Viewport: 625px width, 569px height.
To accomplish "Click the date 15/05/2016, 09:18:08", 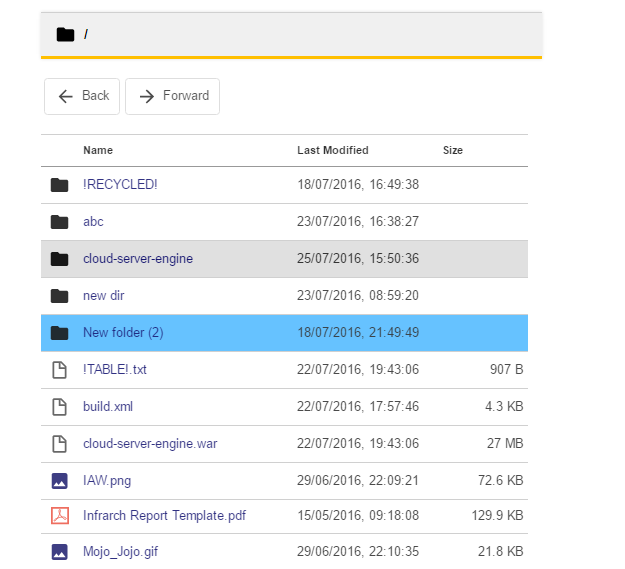I will pos(358,516).
